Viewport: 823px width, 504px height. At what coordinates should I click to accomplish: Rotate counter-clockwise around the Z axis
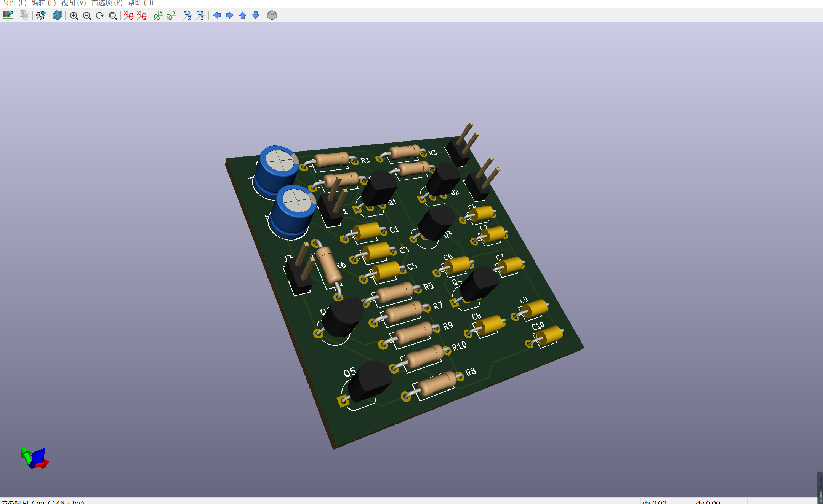pos(200,15)
